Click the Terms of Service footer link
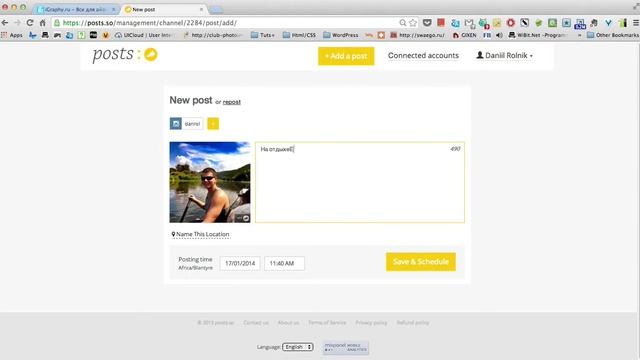Image resolution: width=640 pixels, height=360 pixels. (x=327, y=323)
